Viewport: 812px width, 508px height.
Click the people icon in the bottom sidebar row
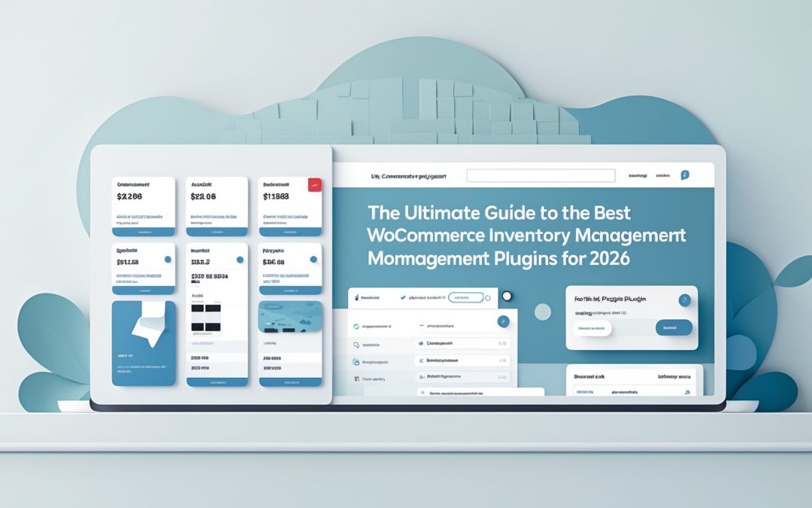tap(356, 379)
